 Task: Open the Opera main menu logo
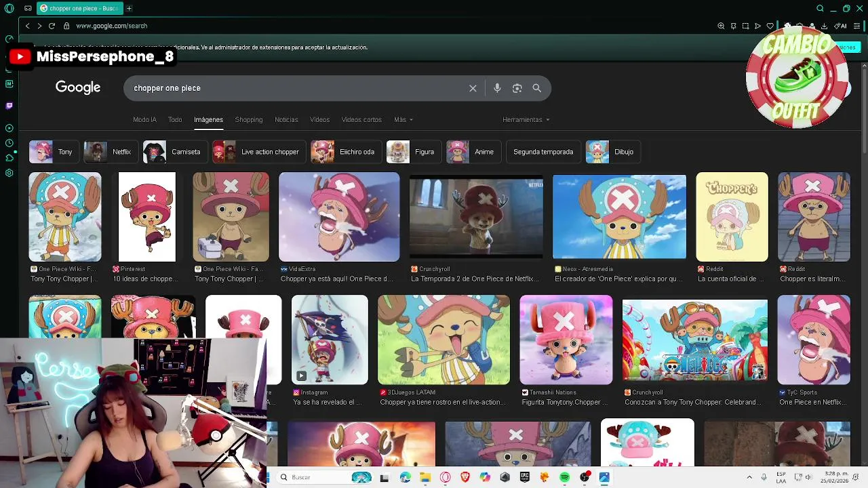coord(9,8)
